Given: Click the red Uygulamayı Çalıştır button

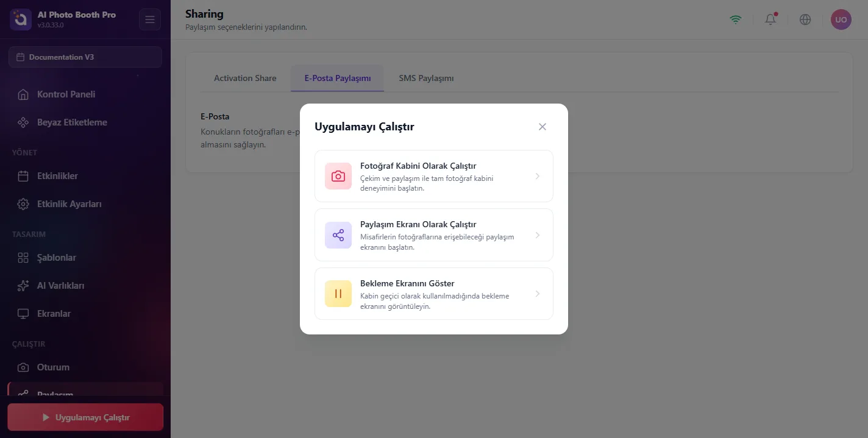Looking at the screenshot, I should (x=85, y=418).
